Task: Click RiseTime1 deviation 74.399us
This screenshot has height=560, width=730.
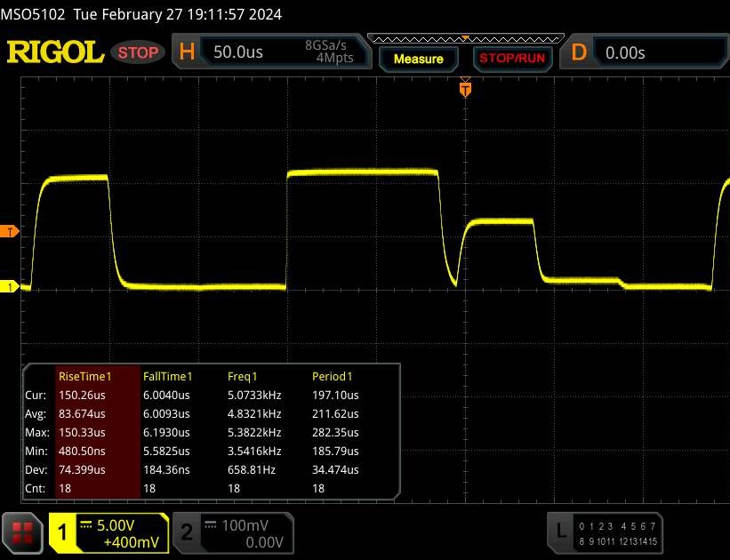Action: [82, 469]
